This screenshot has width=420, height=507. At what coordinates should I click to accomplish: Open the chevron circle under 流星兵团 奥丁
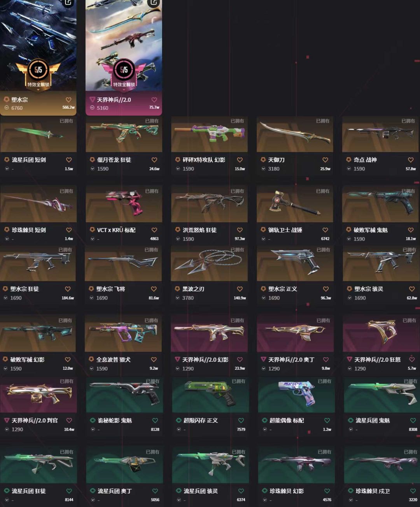(93, 500)
